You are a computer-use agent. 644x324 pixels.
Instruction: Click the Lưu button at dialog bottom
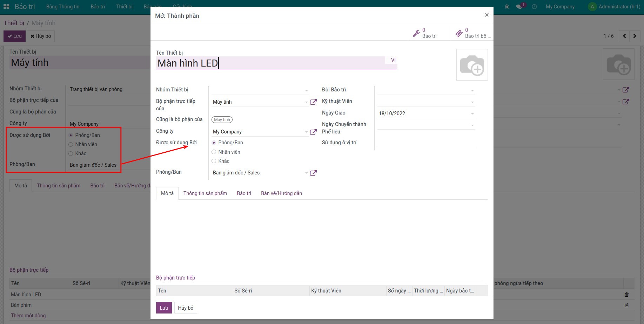[164, 308]
